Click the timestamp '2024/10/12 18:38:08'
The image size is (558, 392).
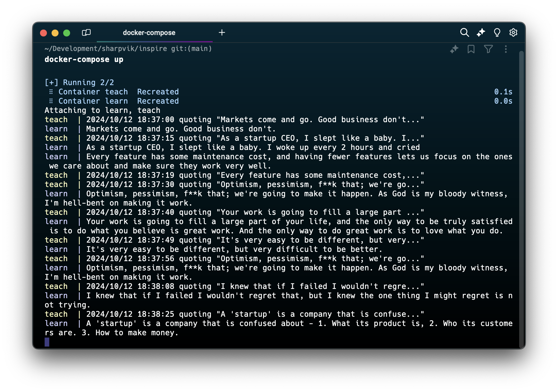(130, 286)
